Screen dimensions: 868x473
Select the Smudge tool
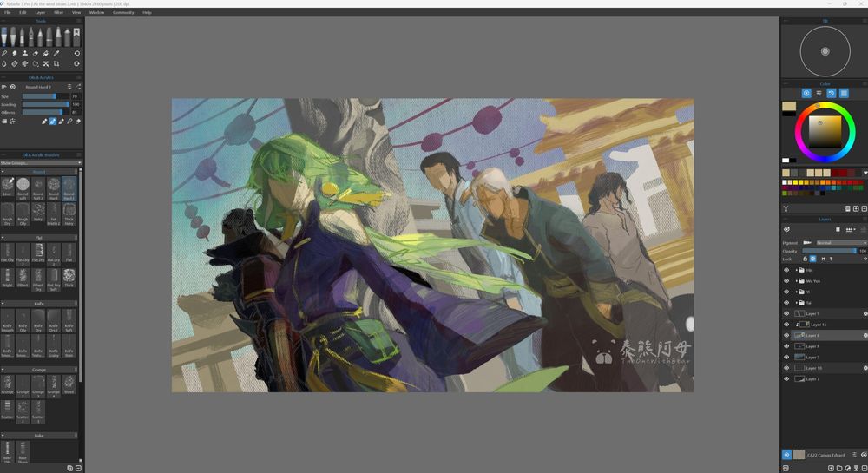pyautogui.click(x=15, y=53)
